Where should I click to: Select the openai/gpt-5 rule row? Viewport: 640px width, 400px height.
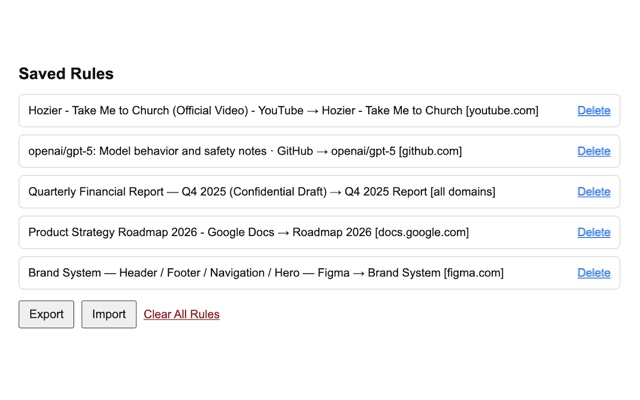[245, 151]
